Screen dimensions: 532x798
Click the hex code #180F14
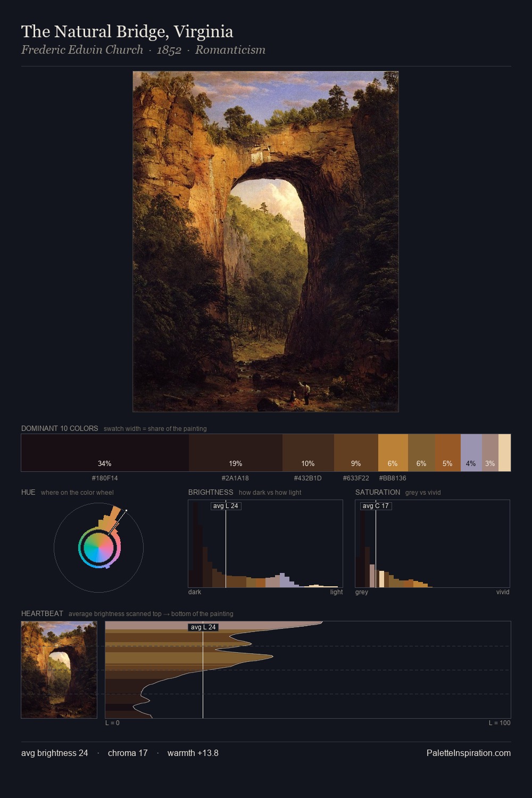pos(105,478)
